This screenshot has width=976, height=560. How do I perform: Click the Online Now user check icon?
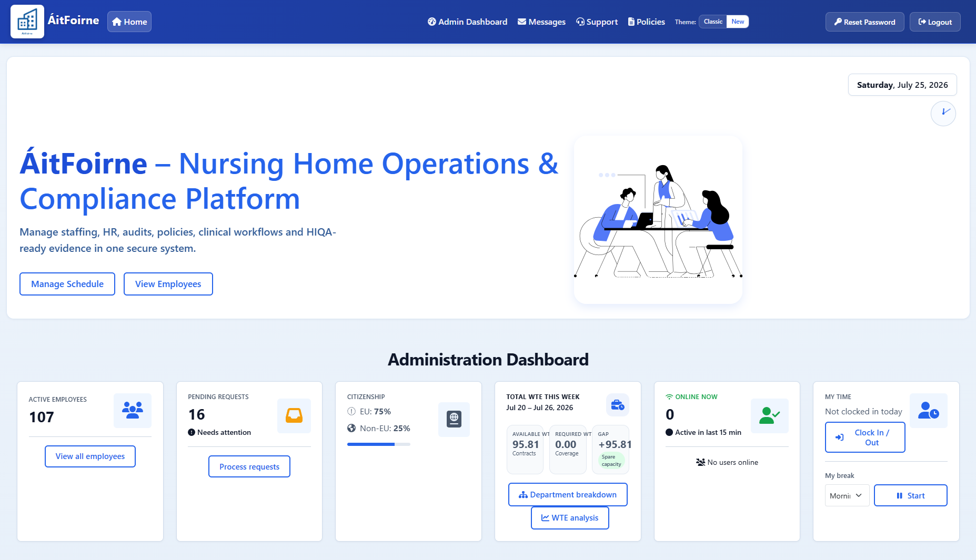(x=770, y=415)
